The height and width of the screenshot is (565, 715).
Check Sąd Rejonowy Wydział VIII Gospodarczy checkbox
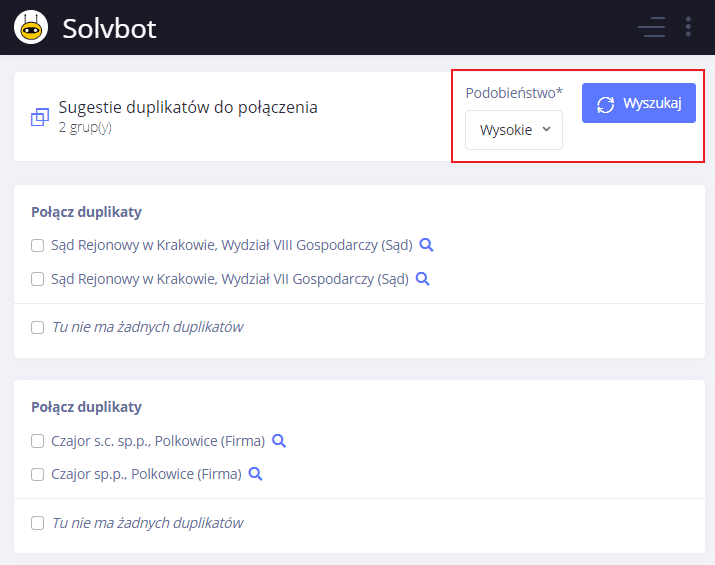click(x=37, y=245)
